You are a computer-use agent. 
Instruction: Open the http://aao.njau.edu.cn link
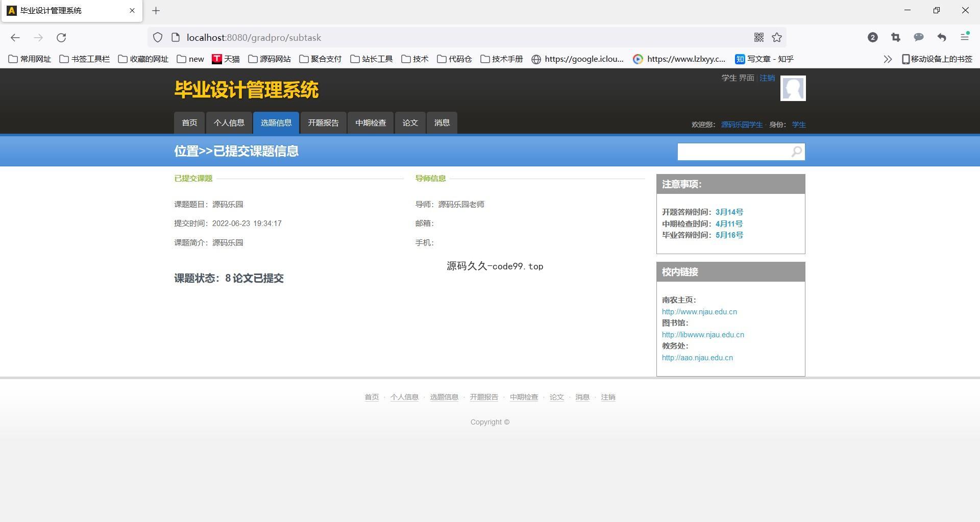tap(697, 358)
